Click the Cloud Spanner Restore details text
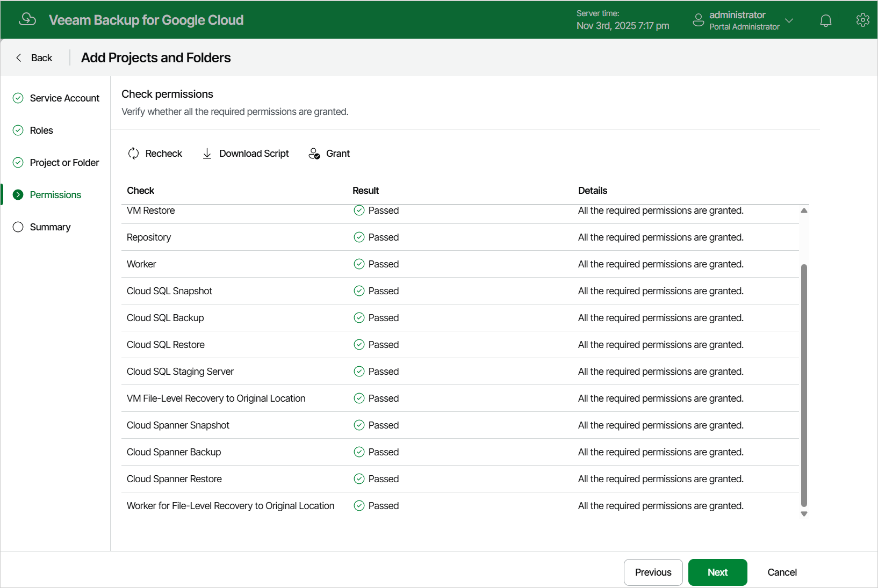The height and width of the screenshot is (588, 878). point(661,479)
